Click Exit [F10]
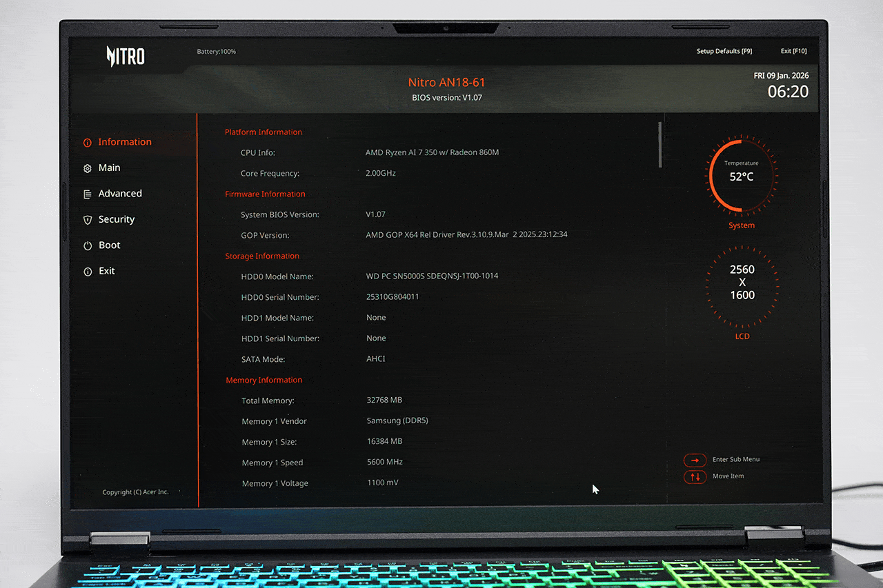The width and height of the screenshot is (883, 588). (x=793, y=50)
